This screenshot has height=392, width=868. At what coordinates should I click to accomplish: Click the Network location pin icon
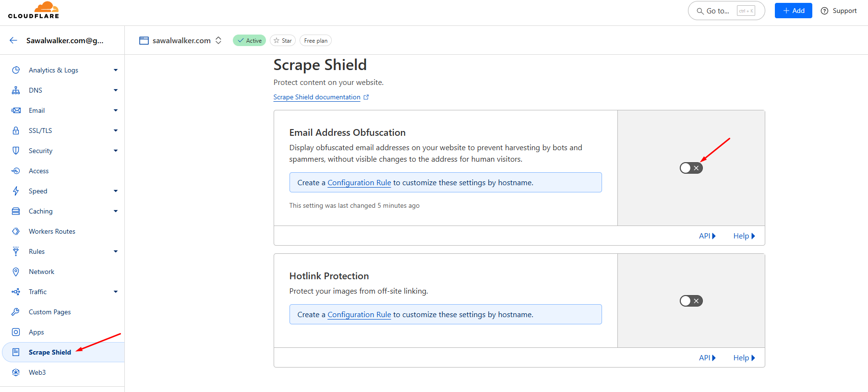click(x=16, y=272)
